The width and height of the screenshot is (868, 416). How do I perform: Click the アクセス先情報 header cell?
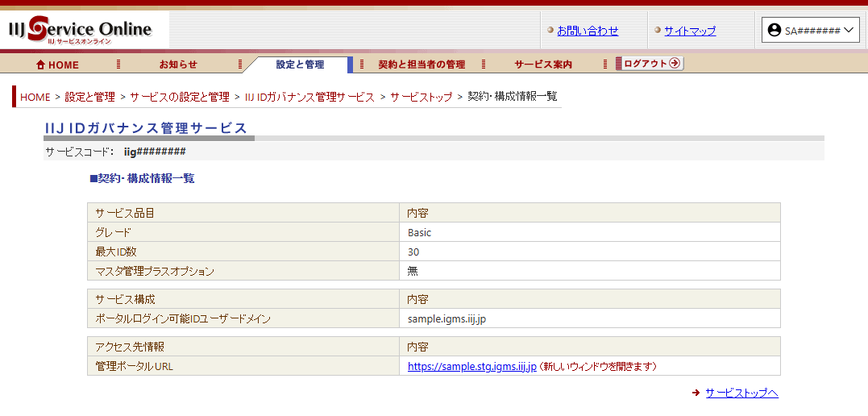tap(243, 347)
